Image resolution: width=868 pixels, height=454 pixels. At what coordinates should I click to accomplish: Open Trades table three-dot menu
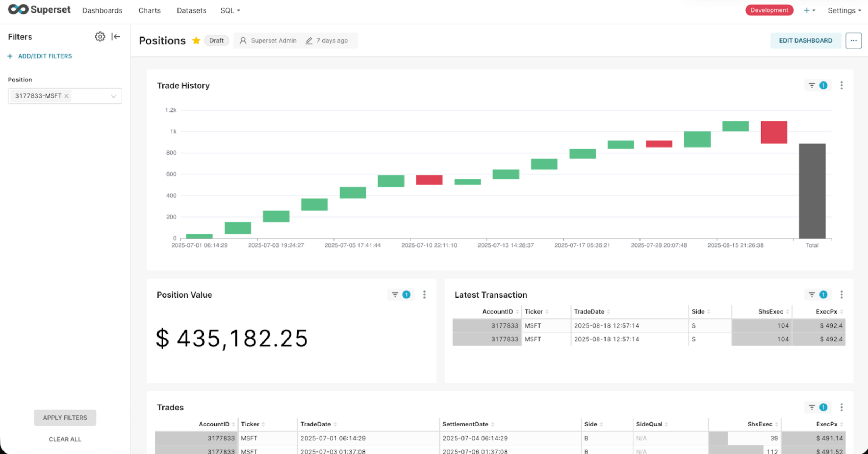point(841,407)
